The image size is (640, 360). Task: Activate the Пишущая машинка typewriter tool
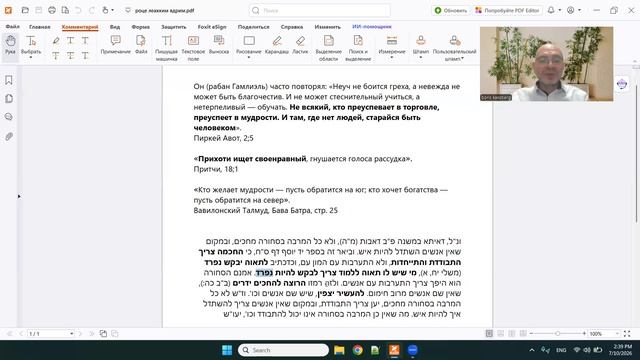point(167,48)
